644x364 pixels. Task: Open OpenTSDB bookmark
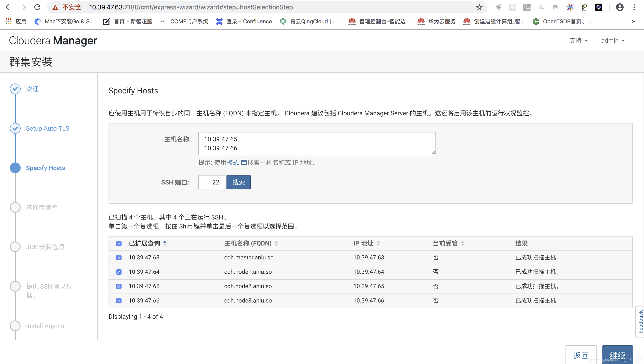[563, 22]
